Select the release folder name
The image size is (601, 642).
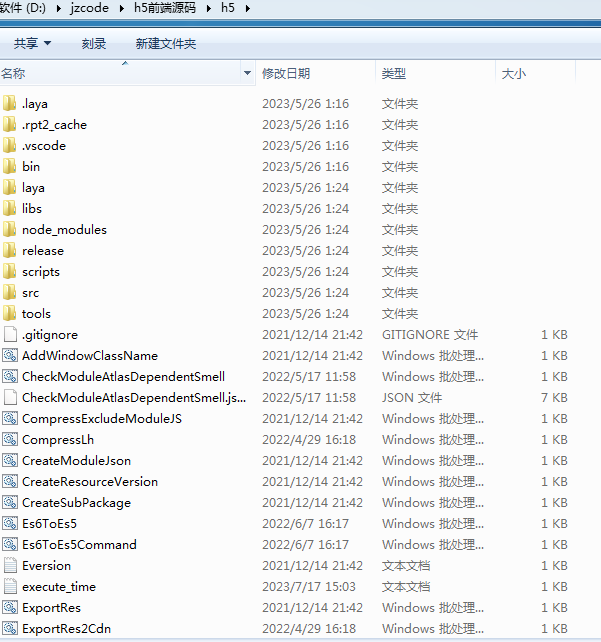click(x=43, y=251)
